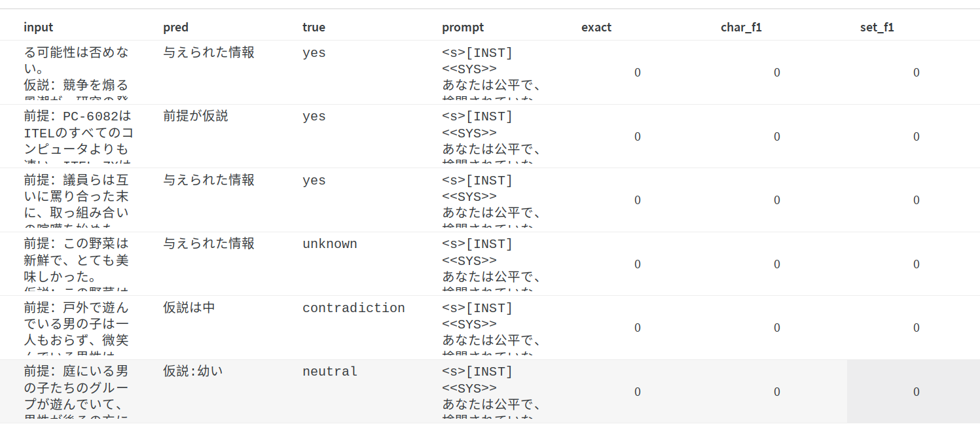Click the true cell showing "contradiction"

point(354,308)
